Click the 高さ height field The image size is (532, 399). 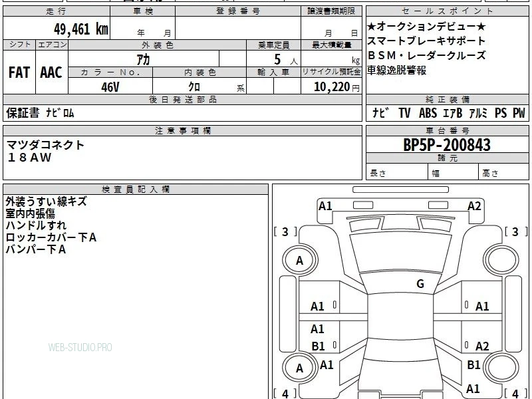[504, 172]
